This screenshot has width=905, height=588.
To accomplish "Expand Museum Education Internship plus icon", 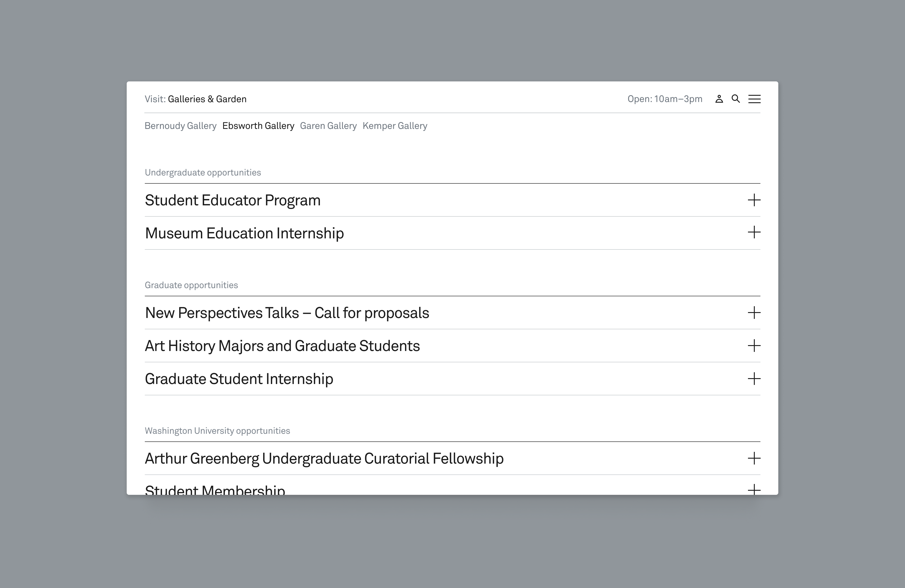I will pyautogui.click(x=754, y=232).
